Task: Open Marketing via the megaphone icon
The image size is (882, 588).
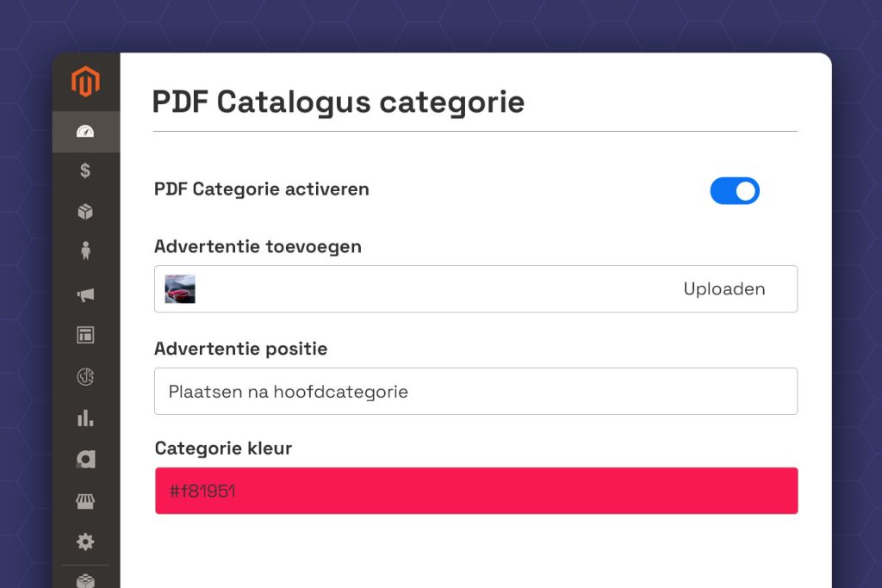Action: 85,295
